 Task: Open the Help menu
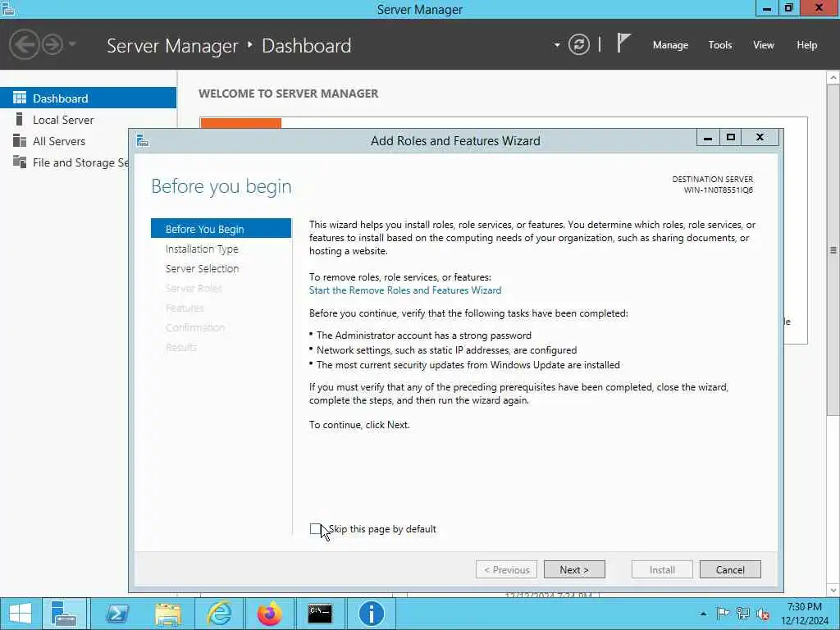pos(807,45)
